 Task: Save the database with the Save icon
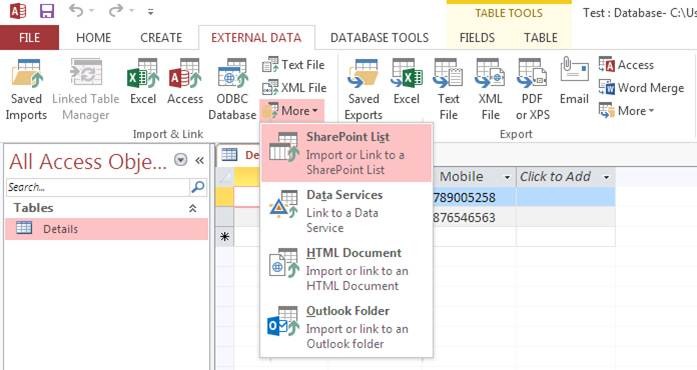pyautogui.click(x=47, y=11)
